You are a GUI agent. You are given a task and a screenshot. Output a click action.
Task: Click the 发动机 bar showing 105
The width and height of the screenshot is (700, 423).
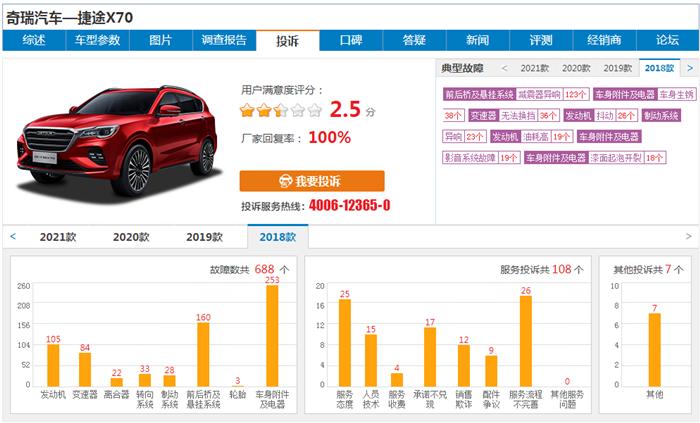(x=53, y=365)
